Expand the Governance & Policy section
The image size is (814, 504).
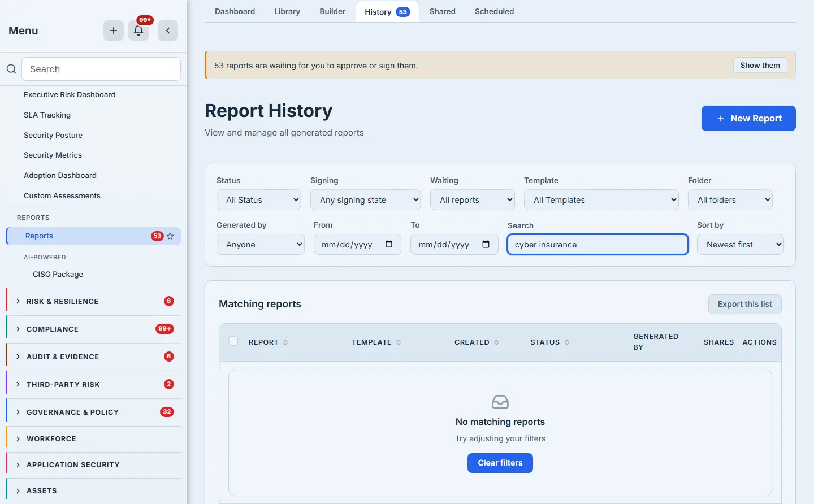93,412
